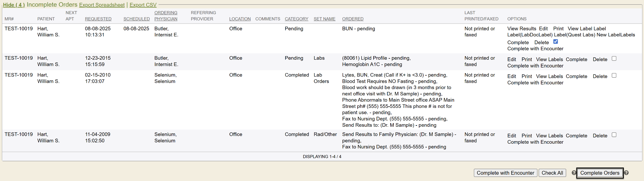Click Label(Quest Labs) in the BUN order row
Viewport: 644px width, 181px height.
[575, 35]
